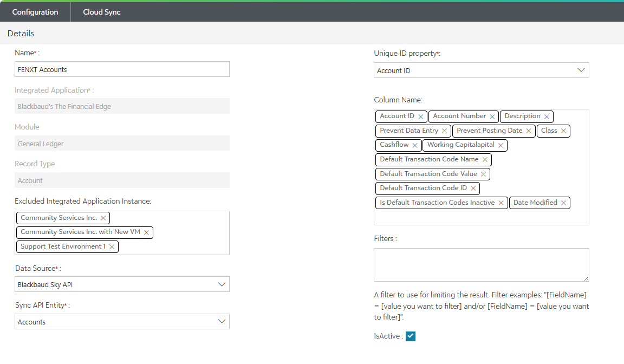Remove Default Transaction Code Name tag
Screen dimensions: 624x364
tap(485, 160)
